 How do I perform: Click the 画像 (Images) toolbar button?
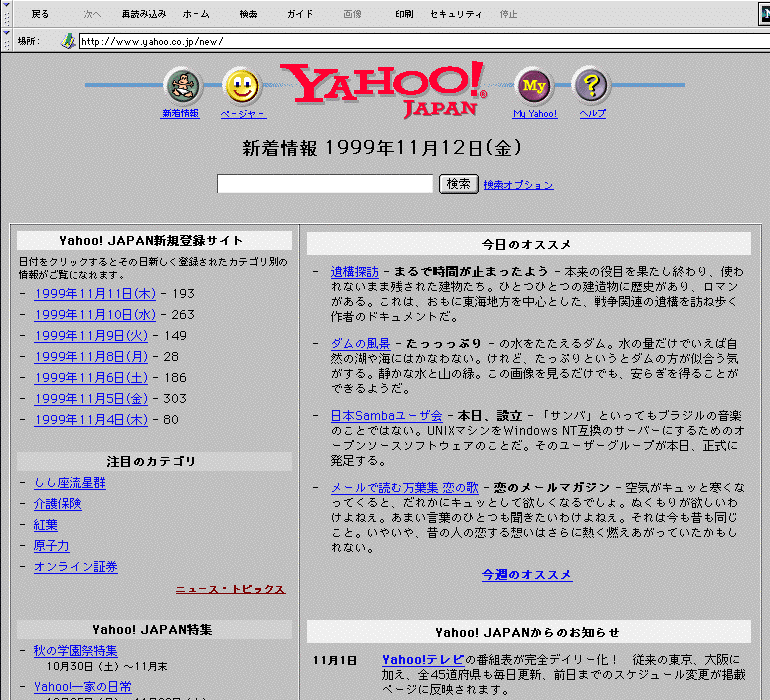pos(352,14)
